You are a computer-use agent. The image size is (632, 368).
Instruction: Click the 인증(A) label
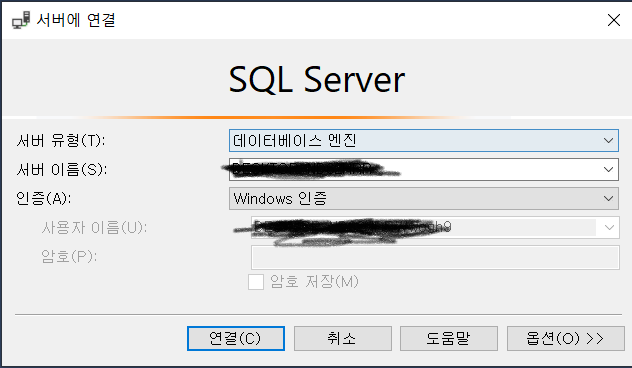[x=44, y=198]
